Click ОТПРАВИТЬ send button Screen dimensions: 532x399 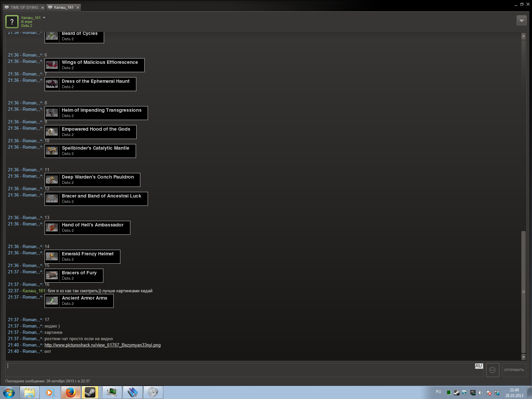click(x=514, y=370)
